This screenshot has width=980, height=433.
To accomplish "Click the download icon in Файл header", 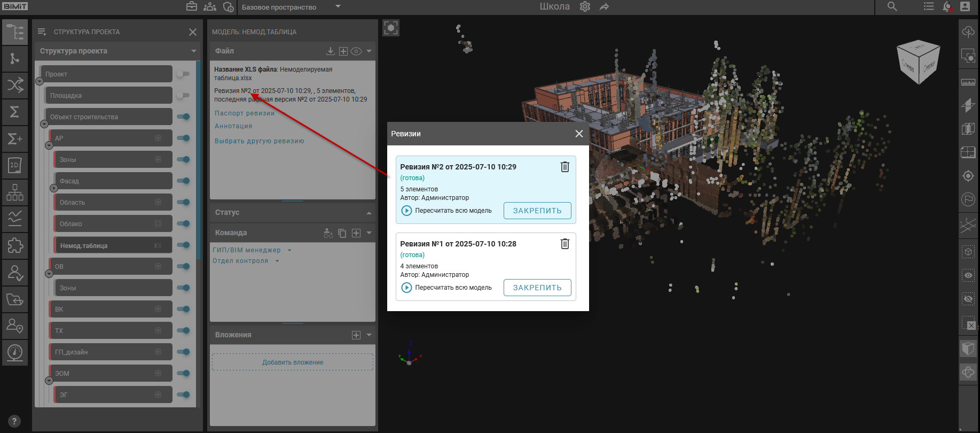I will tap(331, 51).
